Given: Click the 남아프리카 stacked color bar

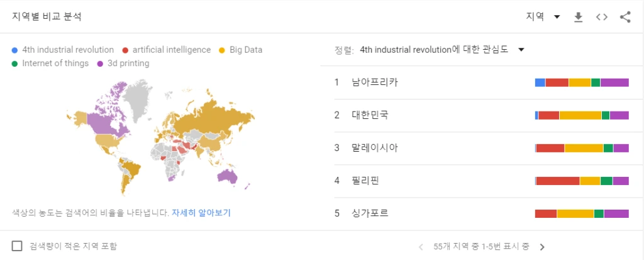Looking at the screenshot, I should click(582, 82).
